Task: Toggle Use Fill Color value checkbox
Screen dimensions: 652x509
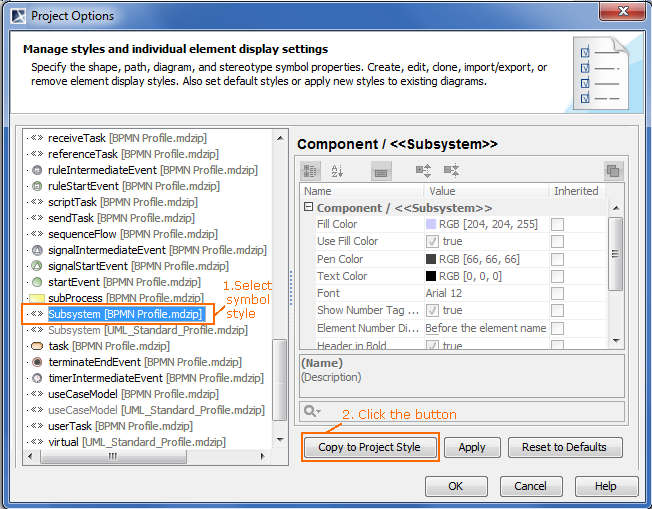Action: coord(432,241)
